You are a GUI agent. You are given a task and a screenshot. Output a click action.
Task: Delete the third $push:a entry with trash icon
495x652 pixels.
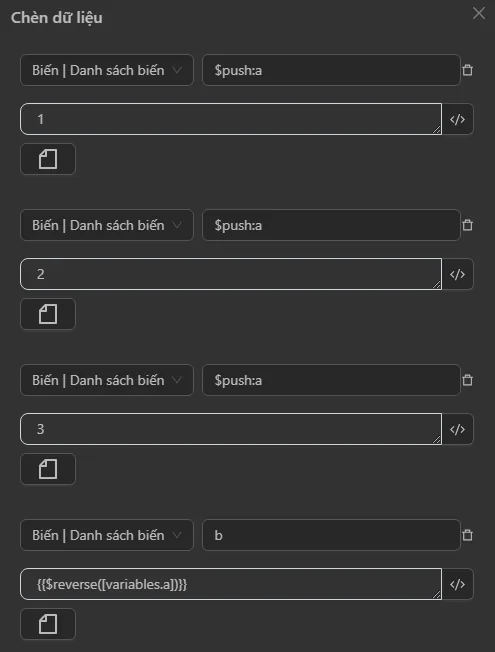468,380
